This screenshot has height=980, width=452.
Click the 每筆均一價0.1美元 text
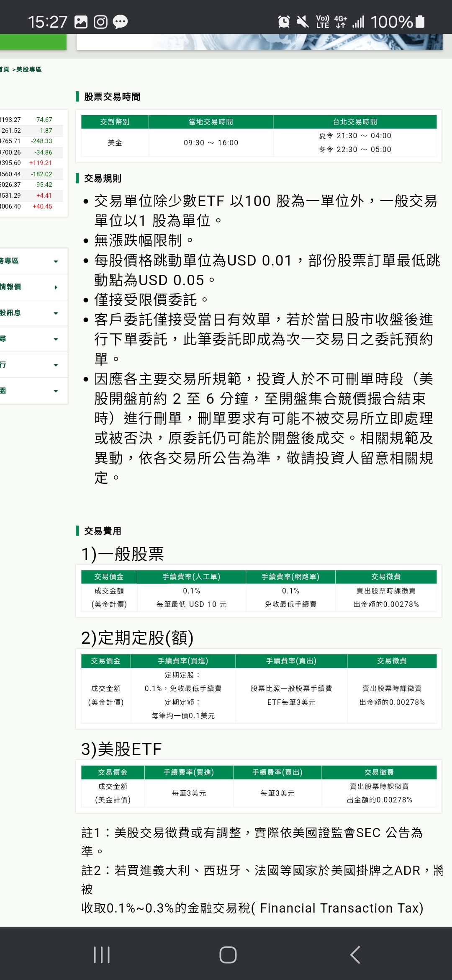tap(183, 716)
